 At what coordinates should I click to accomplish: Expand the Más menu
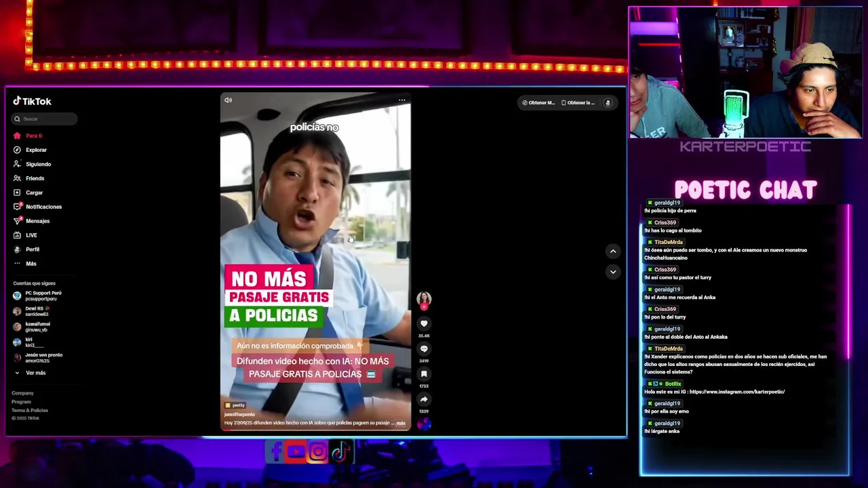(31, 264)
